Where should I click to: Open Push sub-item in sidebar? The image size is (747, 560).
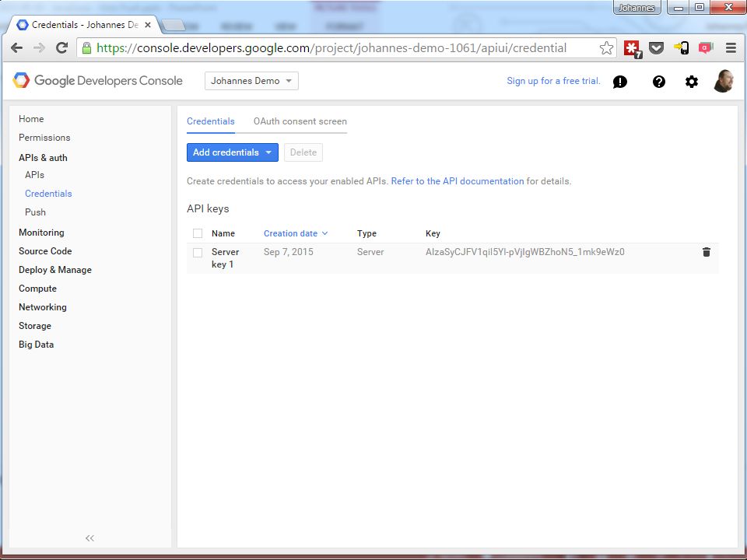[x=35, y=212]
